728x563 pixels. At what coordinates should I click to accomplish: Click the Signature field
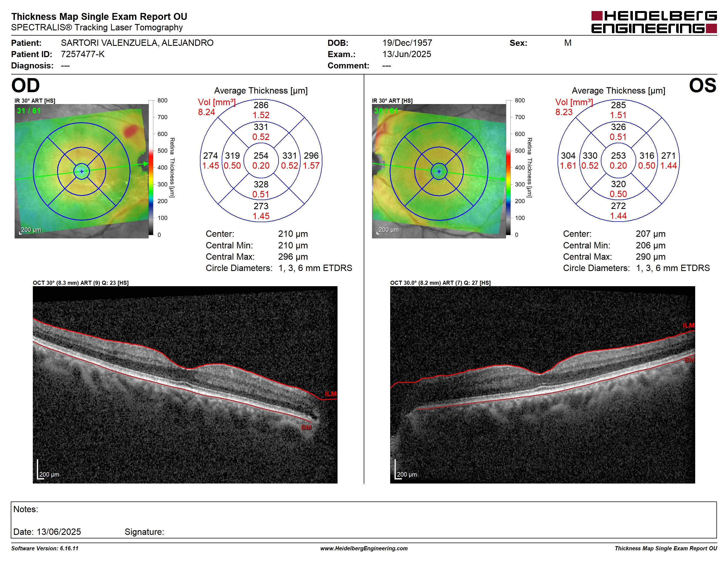(x=144, y=532)
